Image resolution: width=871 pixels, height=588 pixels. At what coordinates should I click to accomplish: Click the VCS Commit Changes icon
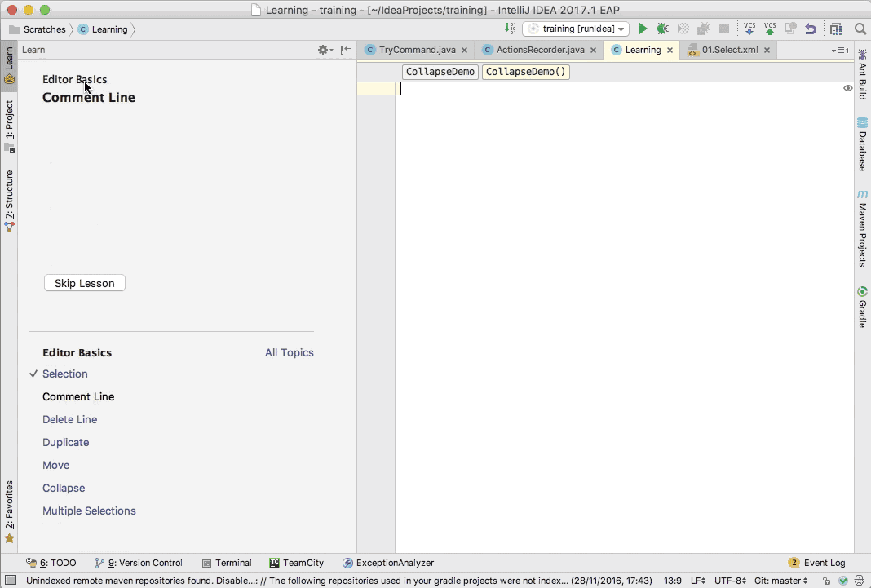[x=769, y=29]
